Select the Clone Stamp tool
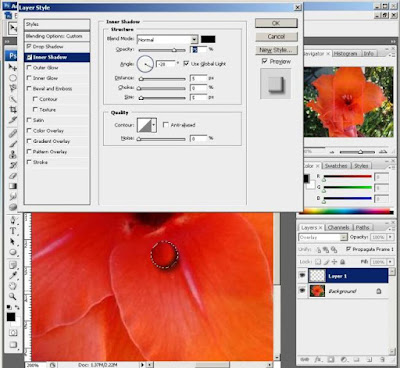The height and width of the screenshot is (368, 400). click(x=13, y=154)
